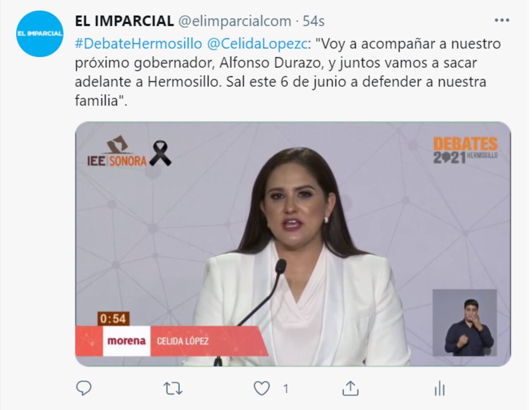Click the morena party label banner
The image size is (532, 410).
pyautogui.click(x=127, y=341)
